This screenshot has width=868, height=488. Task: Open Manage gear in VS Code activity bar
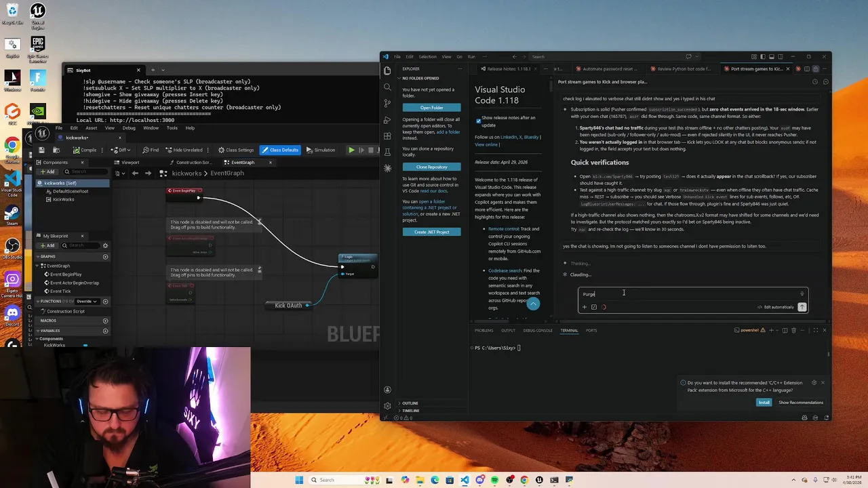click(x=387, y=406)
